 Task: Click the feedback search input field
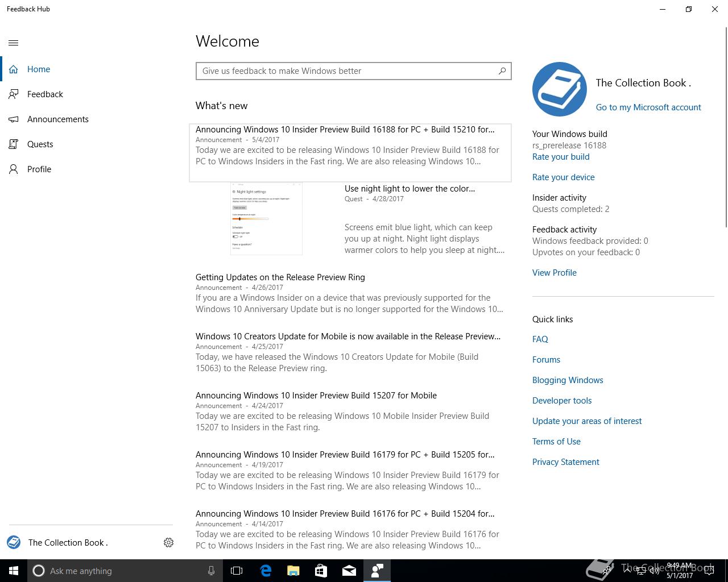[347, 71]
